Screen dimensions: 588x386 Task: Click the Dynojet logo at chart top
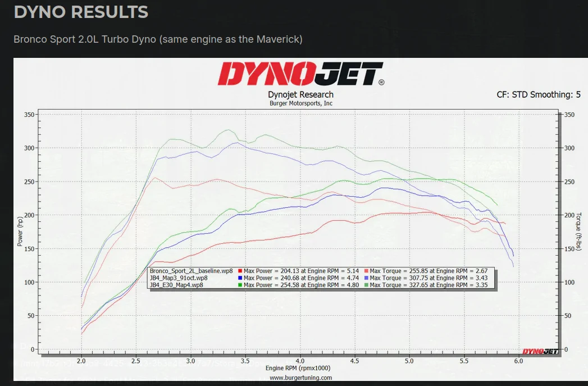(301, 74)
